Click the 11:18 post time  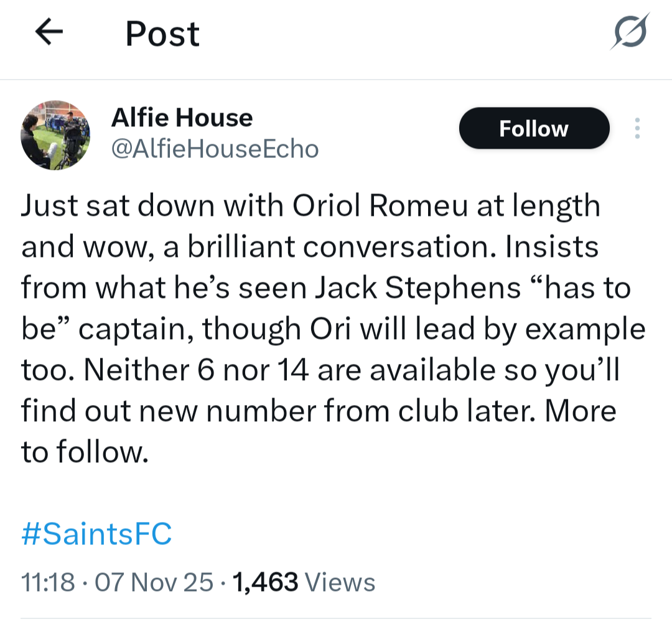coord(48,582)
